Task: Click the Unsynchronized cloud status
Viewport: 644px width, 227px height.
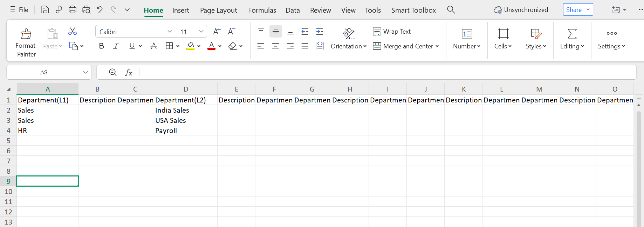Action: 521,10
